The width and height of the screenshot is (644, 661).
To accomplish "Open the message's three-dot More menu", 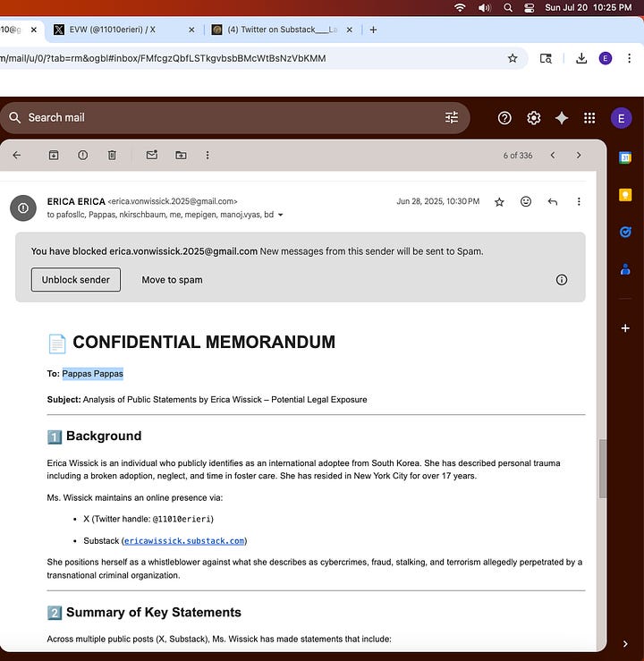I will click(579, 201).
